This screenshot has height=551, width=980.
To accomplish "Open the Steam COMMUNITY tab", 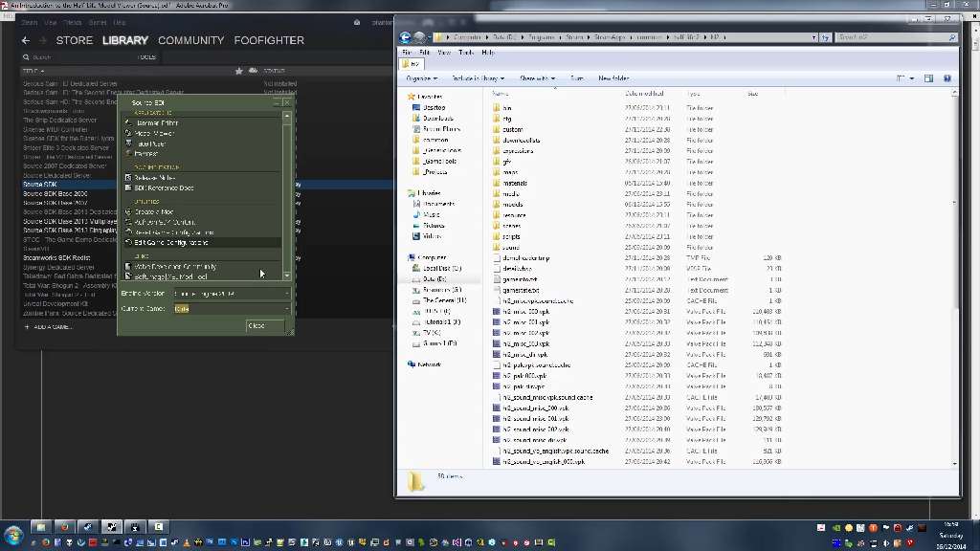I will tap(190, 40).
